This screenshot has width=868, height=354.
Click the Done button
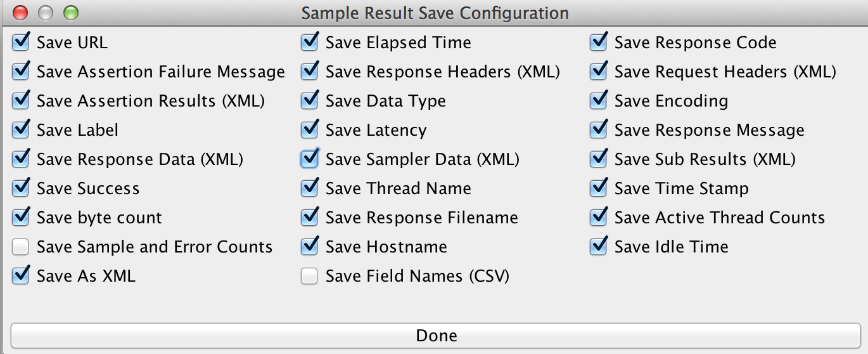436,336
